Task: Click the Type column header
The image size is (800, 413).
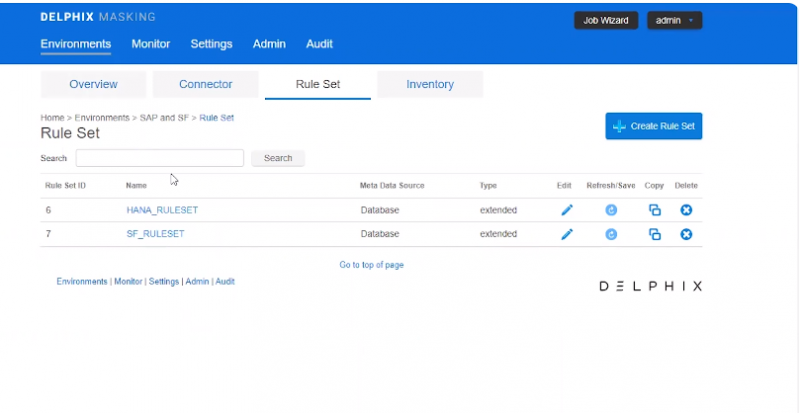Action: (x=488, y=185)
